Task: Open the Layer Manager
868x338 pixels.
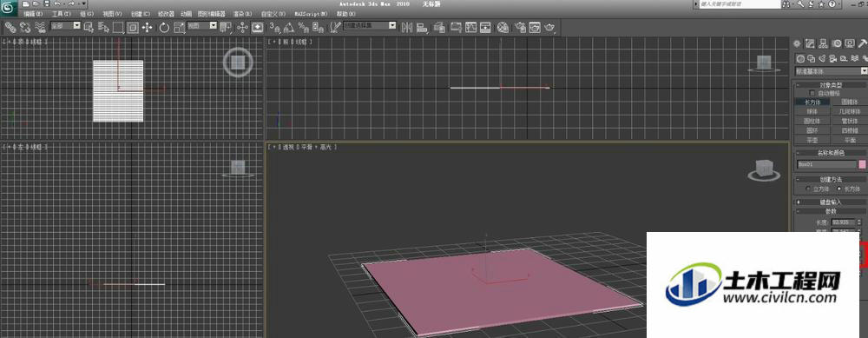Action: 439,27
